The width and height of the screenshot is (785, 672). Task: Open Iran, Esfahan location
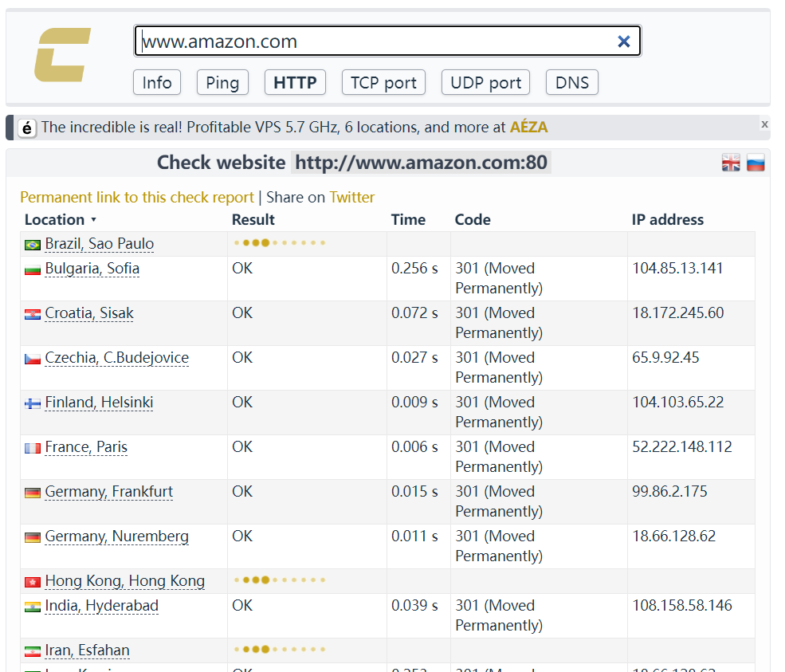87,650
